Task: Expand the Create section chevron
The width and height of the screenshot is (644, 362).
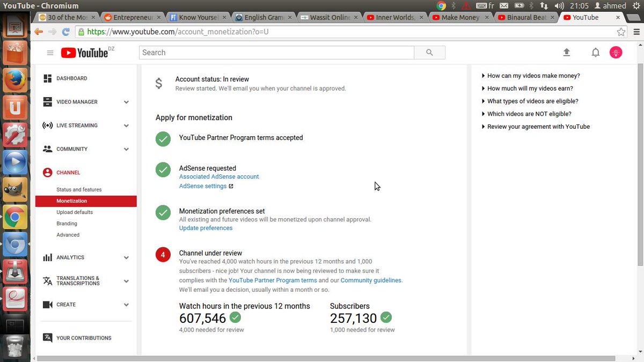Action: pos(126,305)
